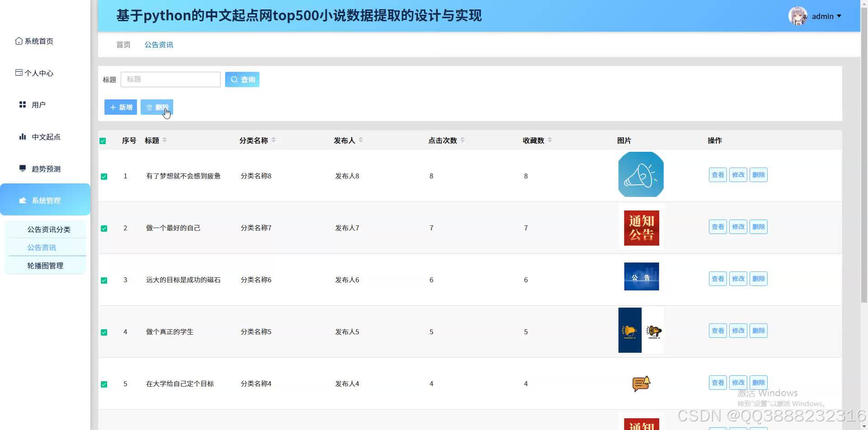Open 系统首页 via the home icon
This screenshot has height=430, width=868.
pos(19,41)
